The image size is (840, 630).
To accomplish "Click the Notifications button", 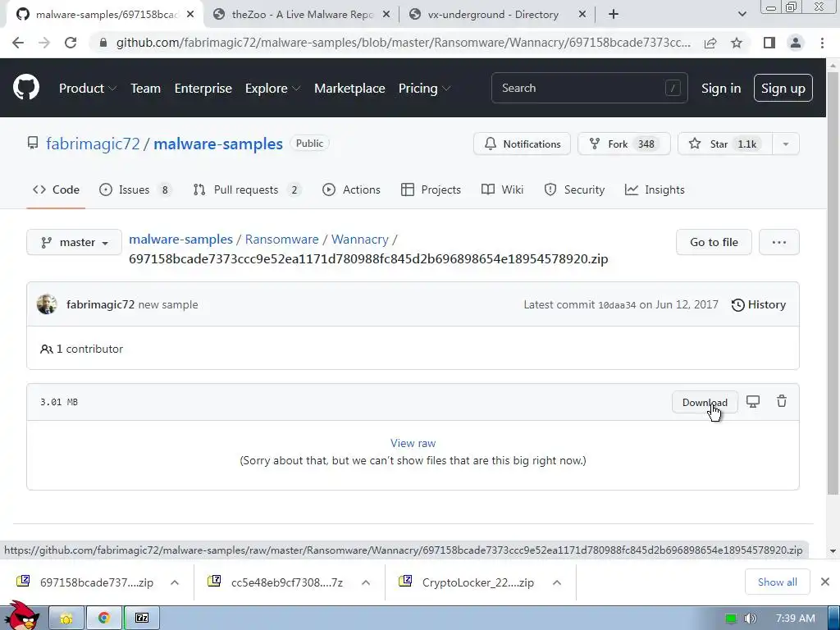I will (x=522, y=144).
